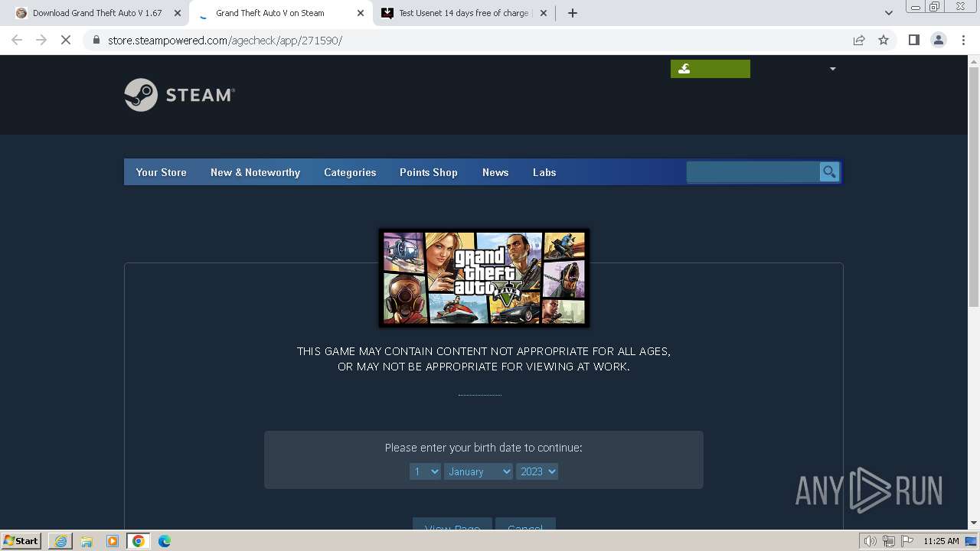Viewport: 980px width, 551px height.
Task: Stop loading the page
Action: 66,40
